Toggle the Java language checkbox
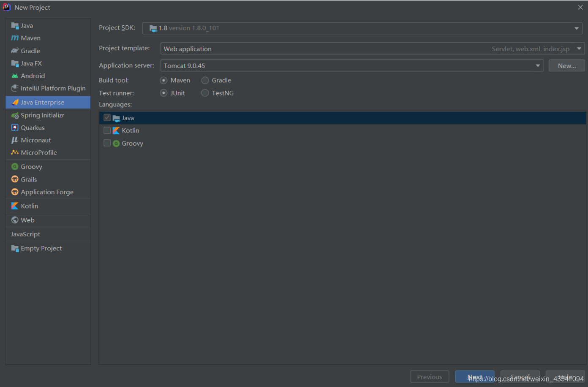The width and height of the screenshot is (588, 387). point(107,118)
